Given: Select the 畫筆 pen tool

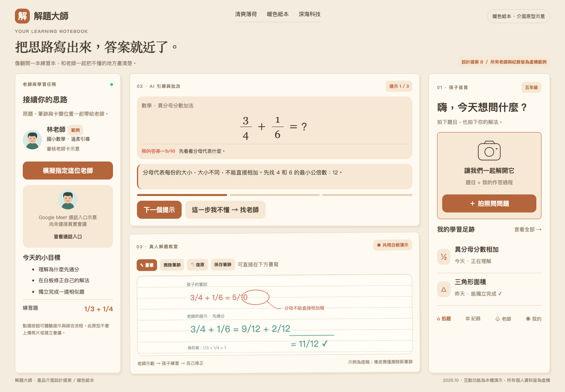Looking at the screenshot, I should (x=147, y=265).
